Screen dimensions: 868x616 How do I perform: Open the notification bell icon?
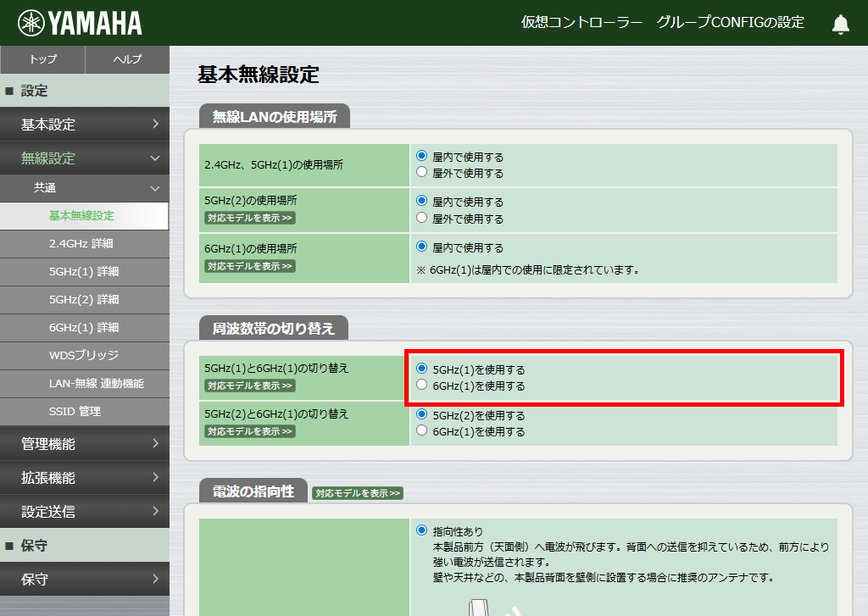[x=840, y=24]
